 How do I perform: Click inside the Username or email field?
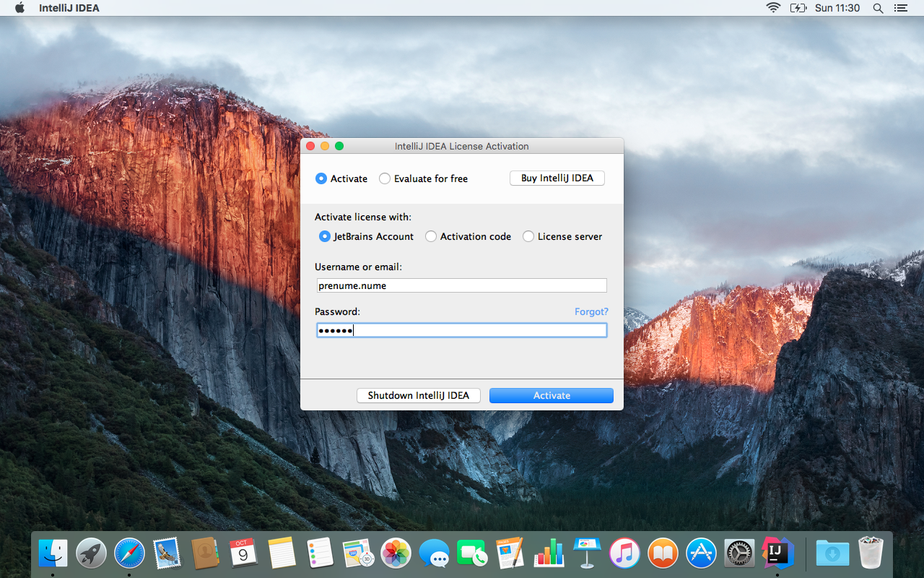(x=461, y=285)
